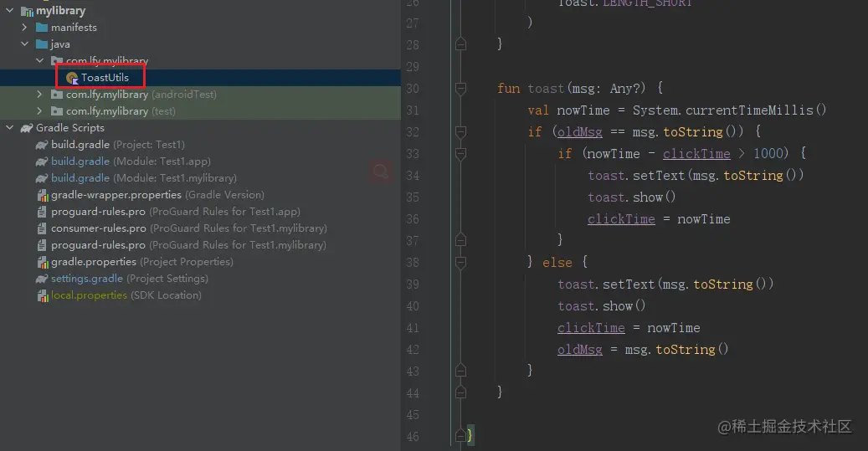Click gradle icon of build.gradle (Module: Test1.mylibrary)

coord(42,178)
